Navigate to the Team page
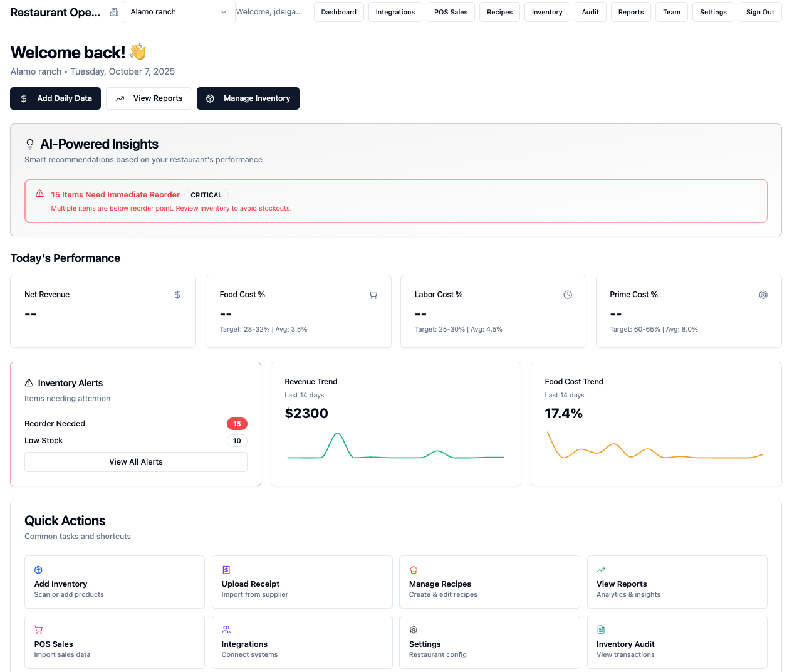787x672 pixels. (x=671, y=12)
